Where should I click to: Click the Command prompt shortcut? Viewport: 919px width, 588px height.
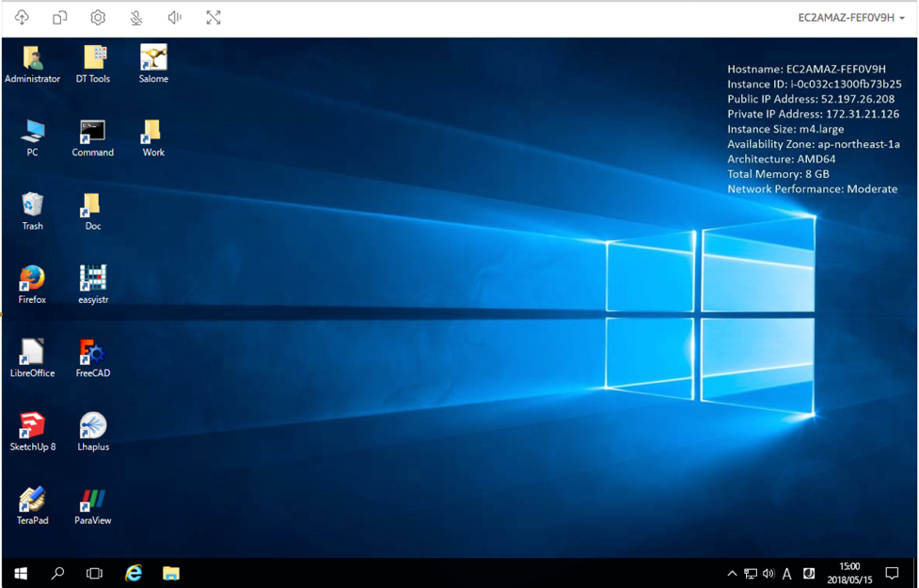(x=92, y=132)
